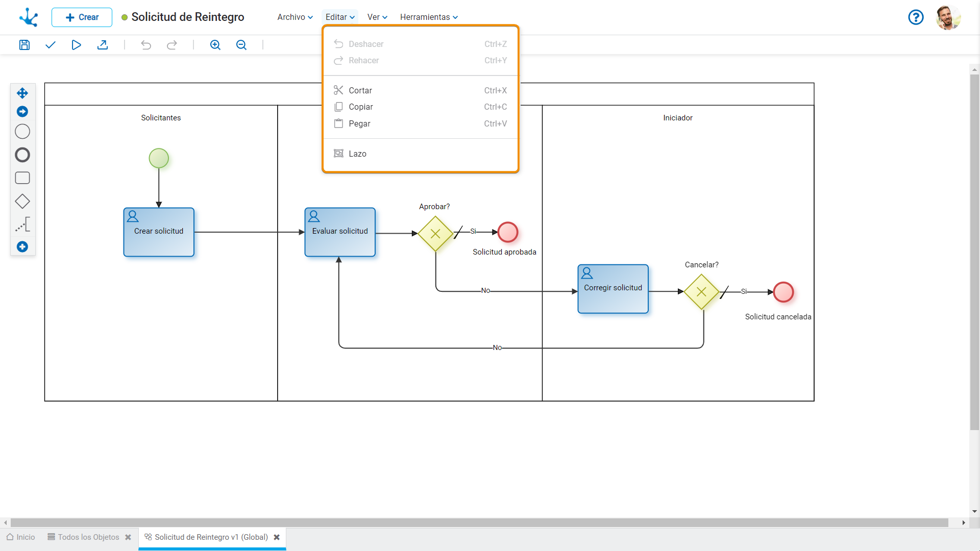Image resolution: width=980 pixels, height=551 pixels.
Task: Select the Corregir solicitud task
Action: coord(613,289)
